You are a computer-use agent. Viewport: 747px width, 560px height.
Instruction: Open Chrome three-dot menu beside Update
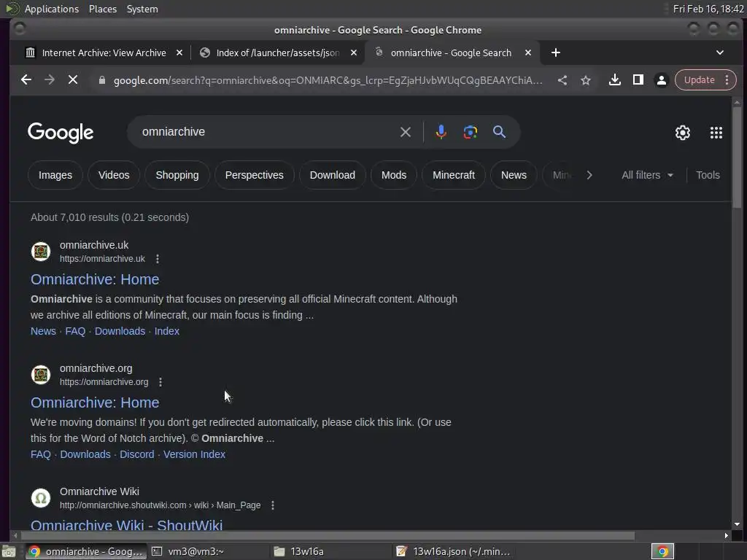[x=727, y=80]
